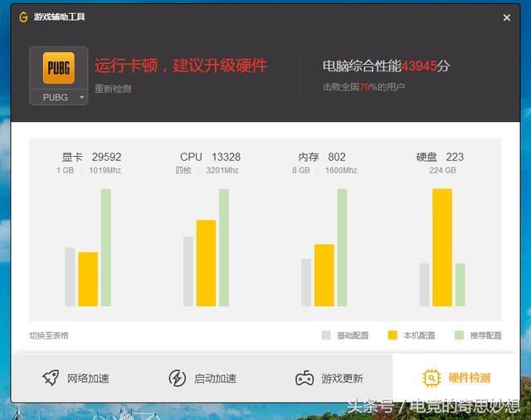Click the gray 基础配置 legend swatch
The image size is (531, 420).
coord(326,335)
